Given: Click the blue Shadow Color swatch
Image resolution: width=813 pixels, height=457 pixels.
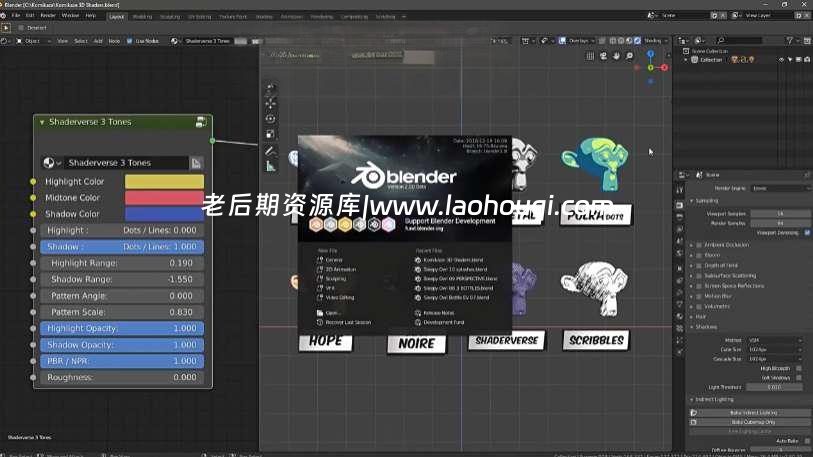Looking at the screenshot, I should pyautogui.click(x=164, y=214).
